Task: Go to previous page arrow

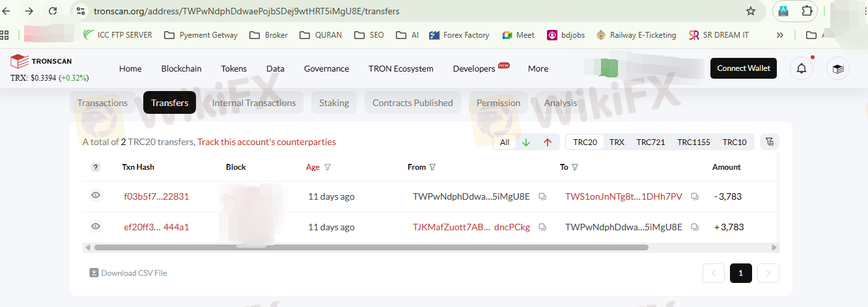Action: [x=714, y=273]
